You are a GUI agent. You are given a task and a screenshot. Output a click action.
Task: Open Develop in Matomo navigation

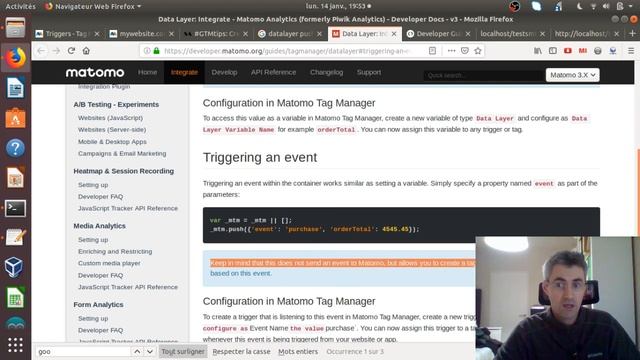tap(224, 72)
